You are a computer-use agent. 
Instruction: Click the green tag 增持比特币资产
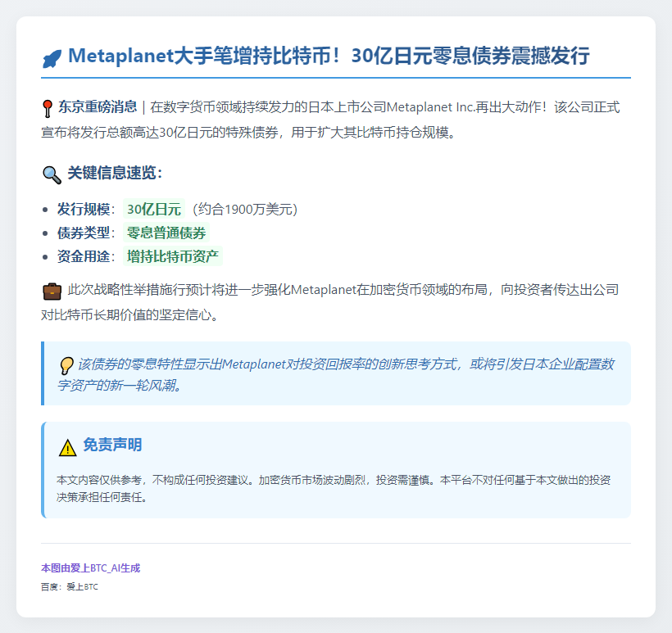[x=173, y=256]
